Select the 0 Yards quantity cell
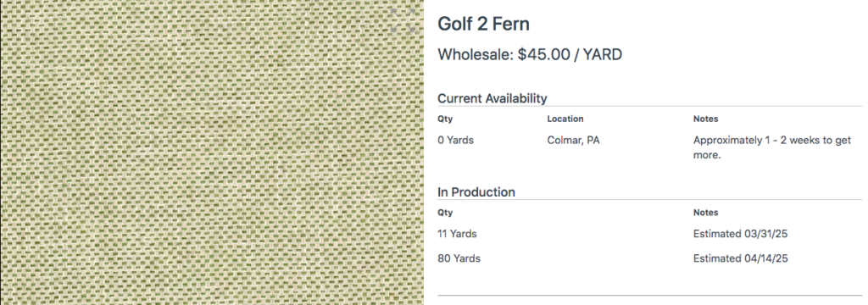Image resolution: width=868 pixels, height=305 pixels. 455,140
